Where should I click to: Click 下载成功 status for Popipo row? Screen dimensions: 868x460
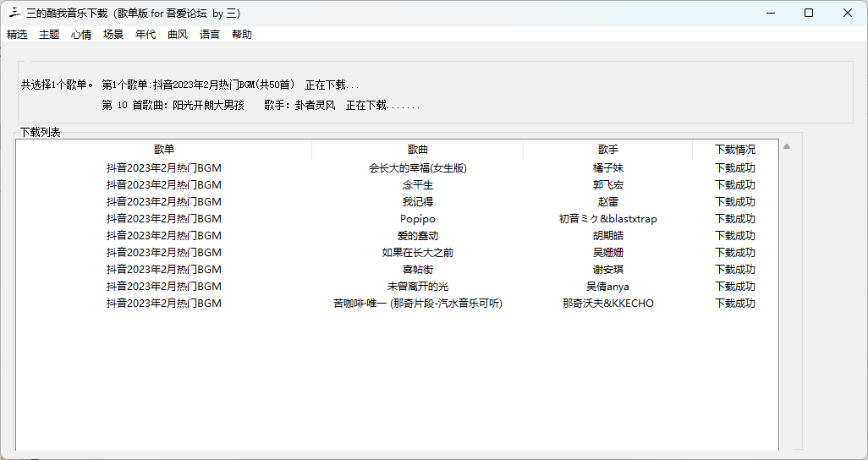pos(735,219)
